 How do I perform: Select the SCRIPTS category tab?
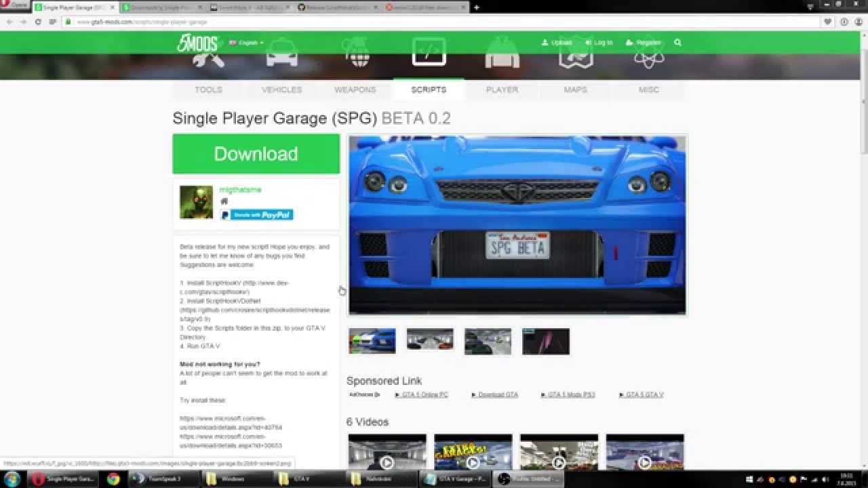tap(429, 89)
